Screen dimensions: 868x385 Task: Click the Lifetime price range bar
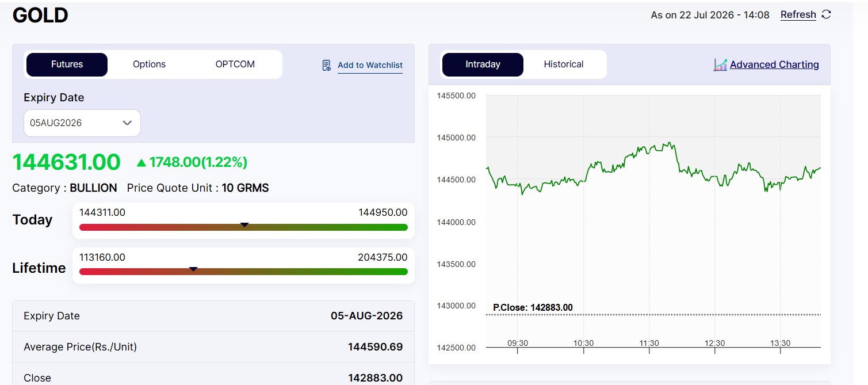[243, 272]
